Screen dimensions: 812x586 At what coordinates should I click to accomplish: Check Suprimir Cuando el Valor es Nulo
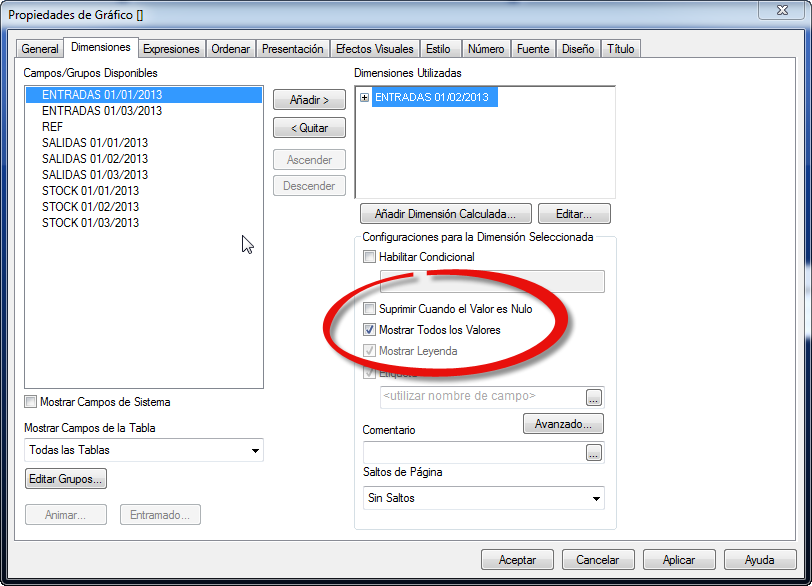pos(369,309)
